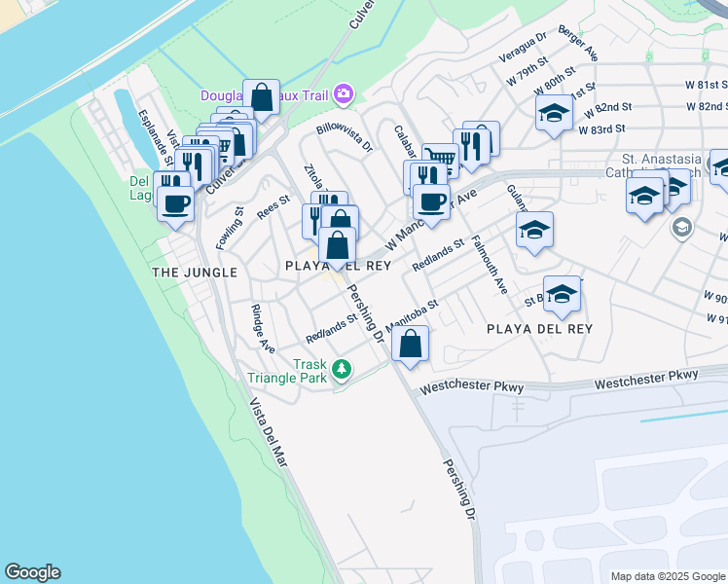728x584 pixels.
Task: Click the small gray school circle icon
Action: click(x=682, y=228)
